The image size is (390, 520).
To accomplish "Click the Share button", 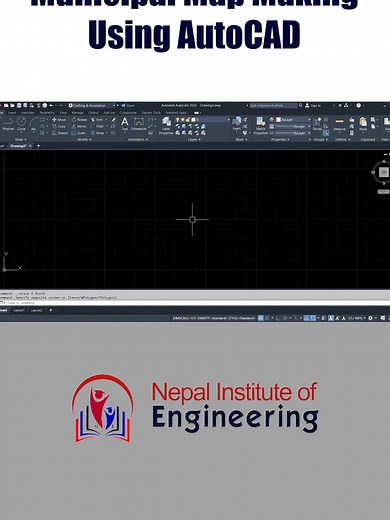I will [x=128, y=105].
